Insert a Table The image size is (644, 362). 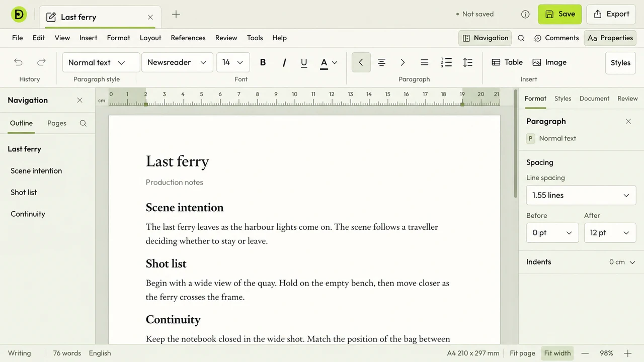click(x=507, y=62)
